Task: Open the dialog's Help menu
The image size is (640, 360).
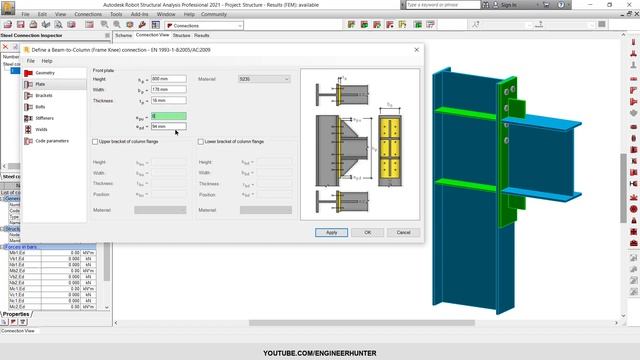Action: pyautogui.click(x=47, y=61)
